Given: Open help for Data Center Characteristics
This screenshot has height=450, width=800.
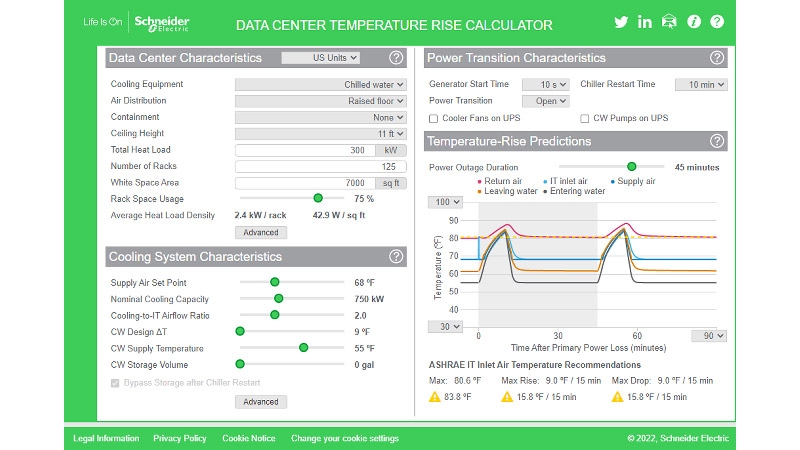Looking at the screenshot, I should [396, 58].
